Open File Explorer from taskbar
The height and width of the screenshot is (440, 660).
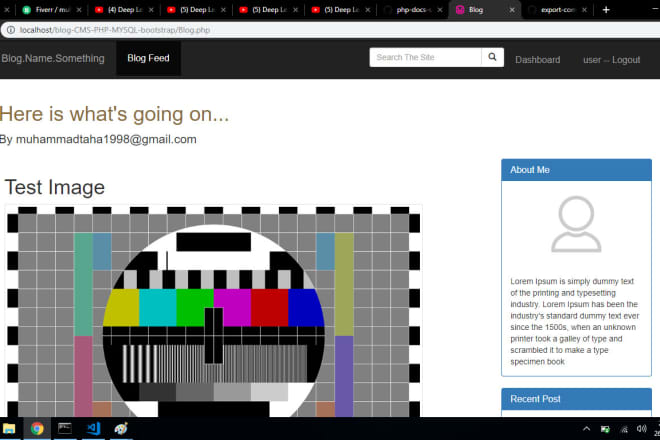point(9,429)
